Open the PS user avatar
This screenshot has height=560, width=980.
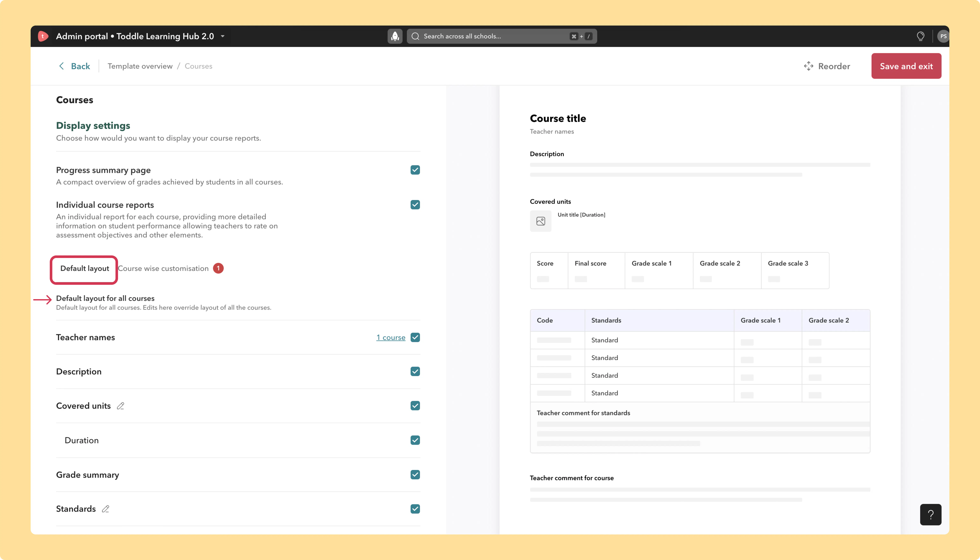943,36
